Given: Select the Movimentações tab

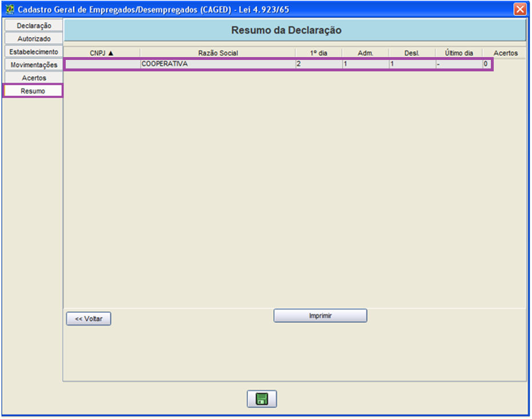Looking at the screenshot, I should point(34,65).
